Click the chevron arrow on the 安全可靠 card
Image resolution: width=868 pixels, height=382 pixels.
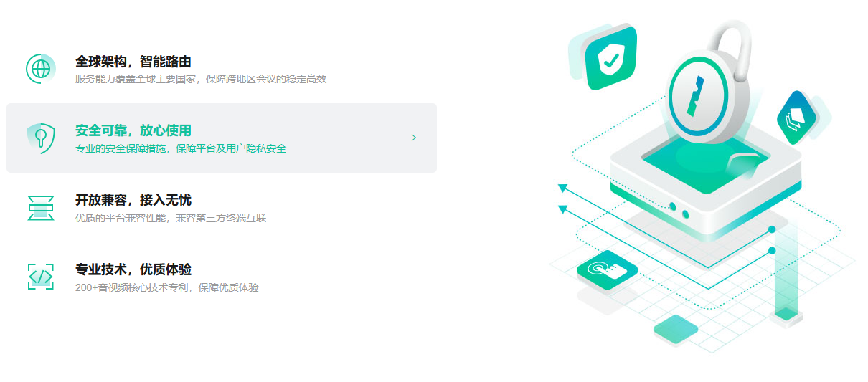click(x=414, y=138)
